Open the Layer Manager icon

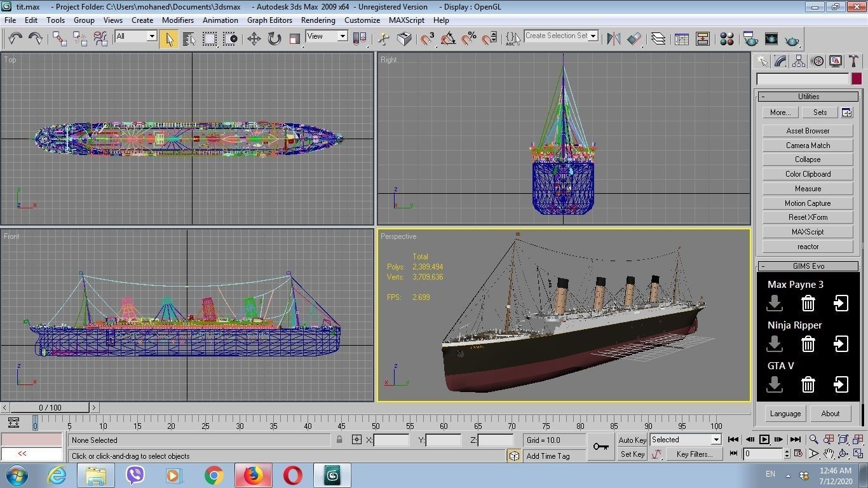(x=658, y=39)
